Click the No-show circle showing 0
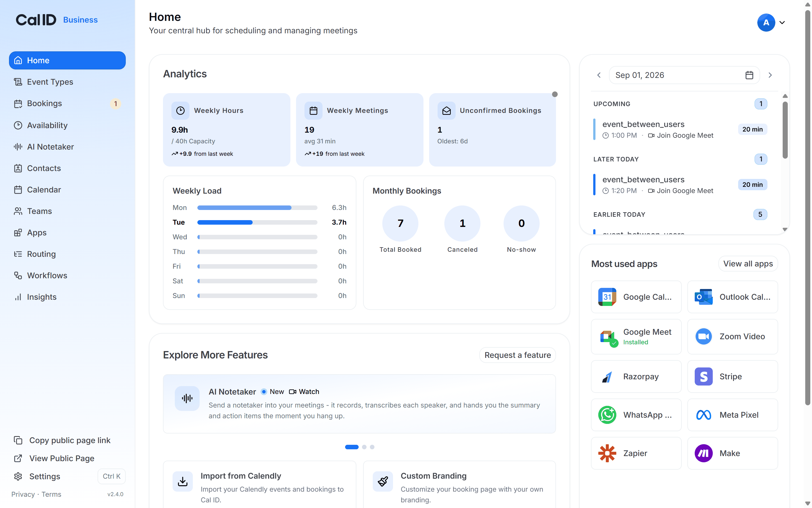The image size is (812, 508). tap(521, 224)
